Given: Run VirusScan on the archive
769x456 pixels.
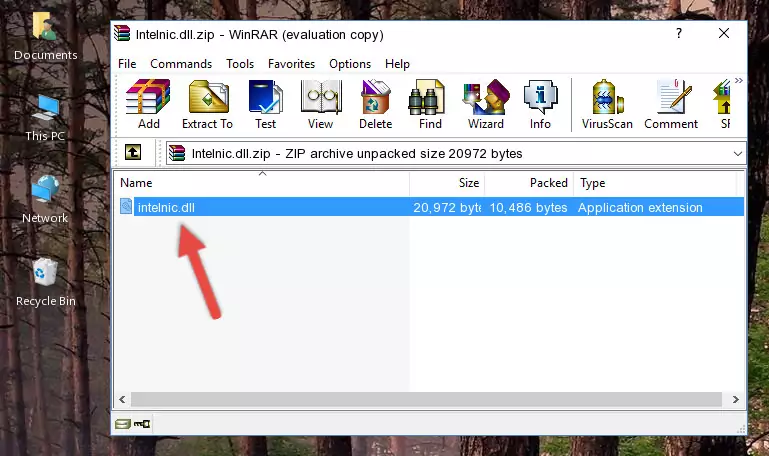Looking at the screenshot, I should point(607,104).
